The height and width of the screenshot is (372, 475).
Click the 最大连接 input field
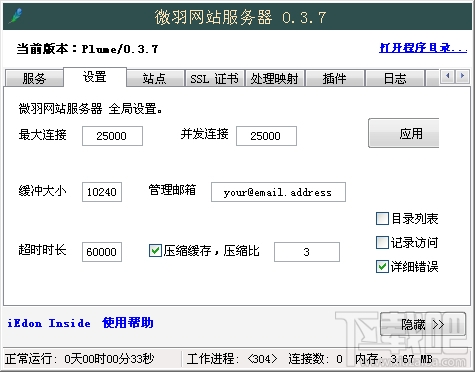point(112,136)
